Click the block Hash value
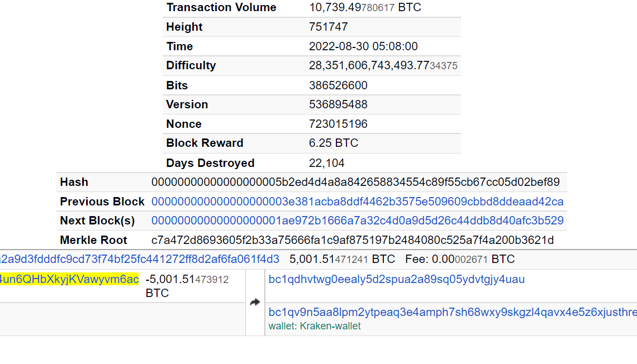Image resolution: width=637 pixels, height=364 pixels. (355, 183)
